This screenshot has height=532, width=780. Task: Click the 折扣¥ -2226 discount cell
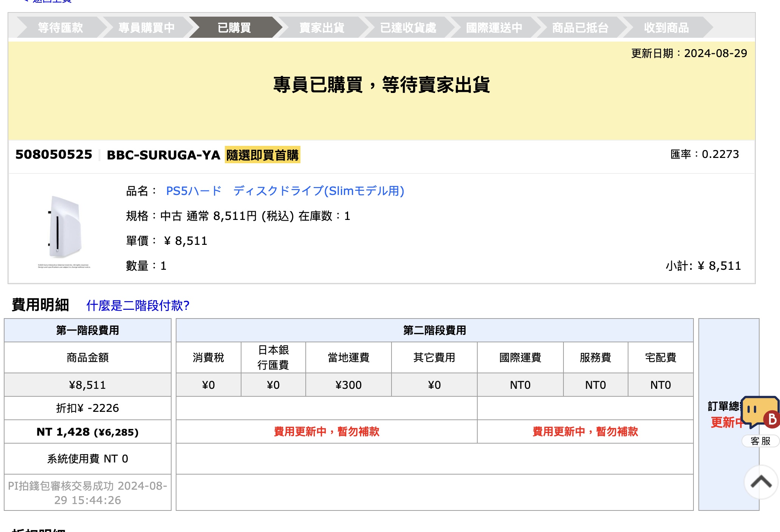tap(88, 408)
